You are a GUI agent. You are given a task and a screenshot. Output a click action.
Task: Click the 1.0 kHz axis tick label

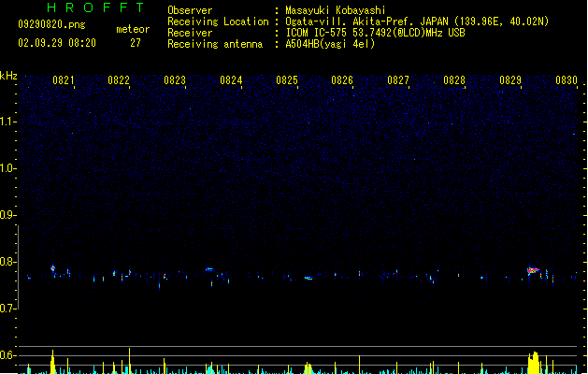pos(7,168)
